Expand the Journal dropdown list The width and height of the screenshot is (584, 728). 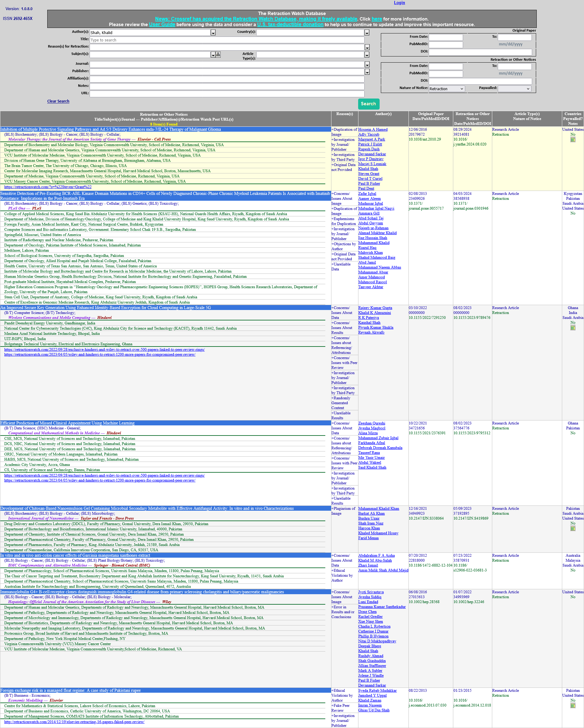(367, 64)
